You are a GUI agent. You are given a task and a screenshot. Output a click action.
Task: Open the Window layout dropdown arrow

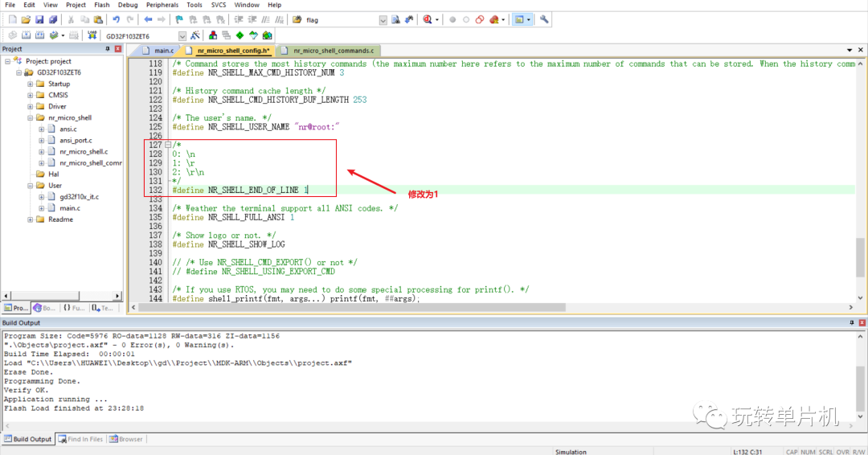tap(529, 20)
